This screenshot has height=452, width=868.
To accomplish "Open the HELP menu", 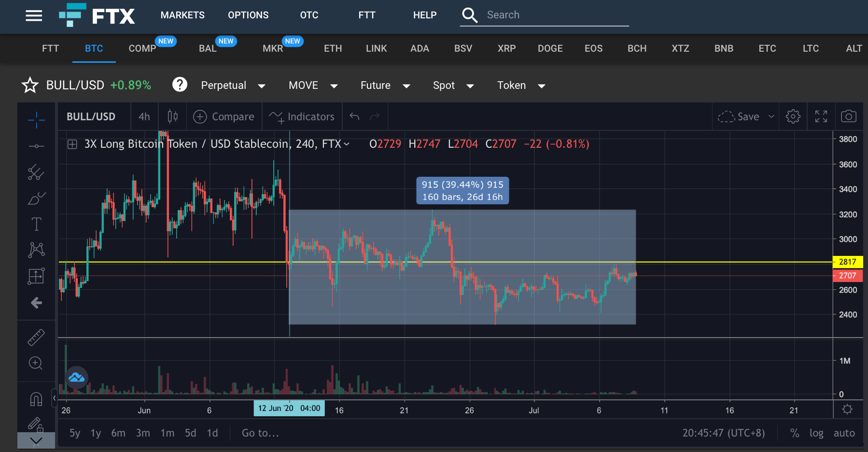I will (425, 15).
